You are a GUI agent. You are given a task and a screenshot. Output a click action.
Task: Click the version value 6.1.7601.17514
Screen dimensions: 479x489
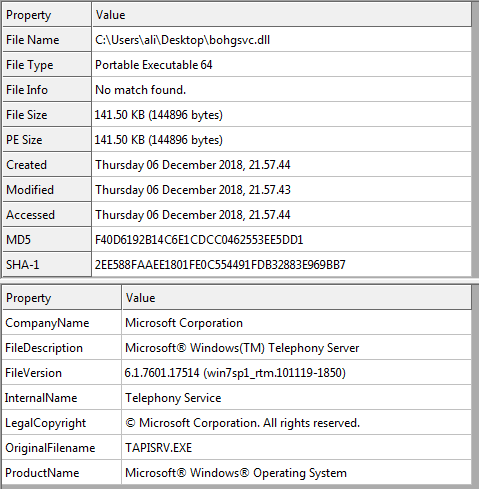pos(235,373)
